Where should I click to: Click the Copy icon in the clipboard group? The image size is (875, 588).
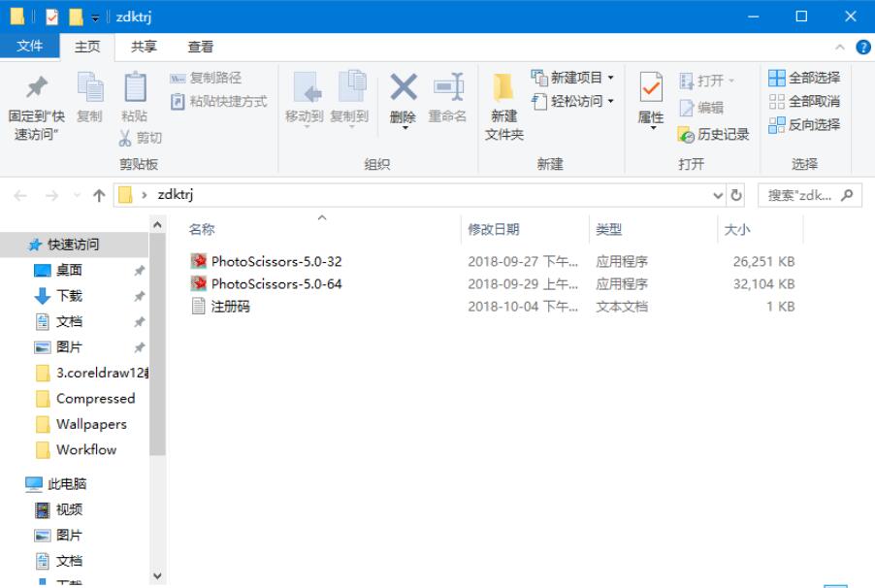click(90, 87)
